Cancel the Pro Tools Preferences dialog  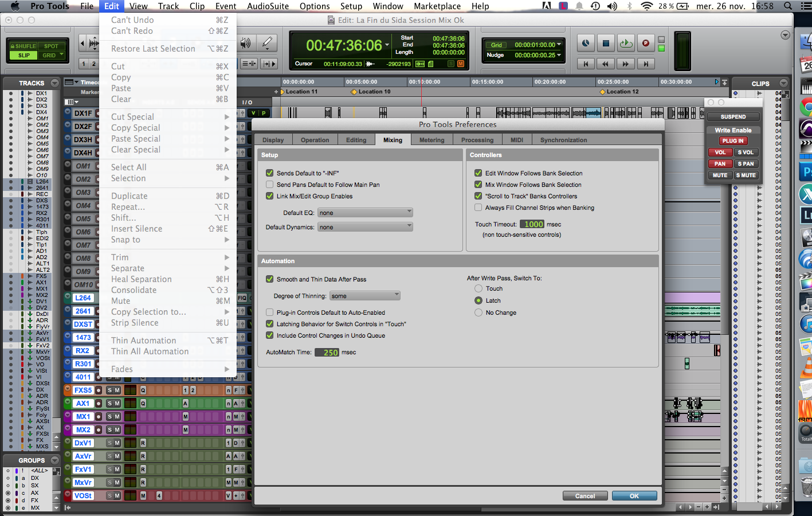[x=585, y=496]
